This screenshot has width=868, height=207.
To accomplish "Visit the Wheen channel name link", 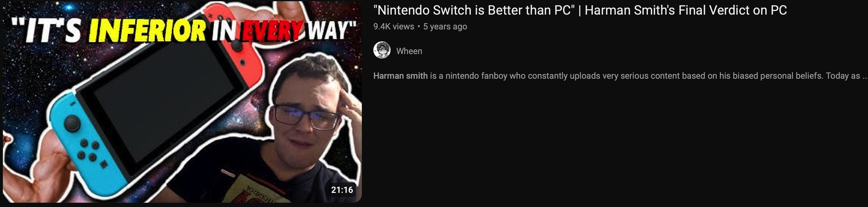I will tap(409, 51).
